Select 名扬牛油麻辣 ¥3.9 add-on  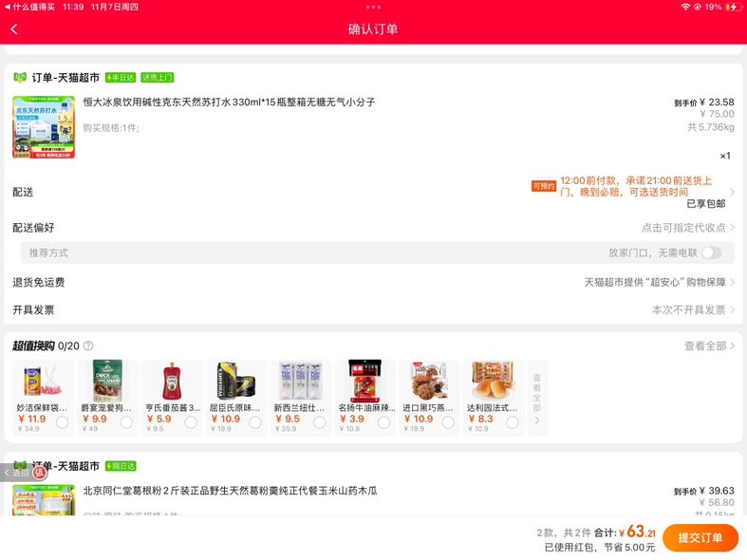(x=383, y=422)
